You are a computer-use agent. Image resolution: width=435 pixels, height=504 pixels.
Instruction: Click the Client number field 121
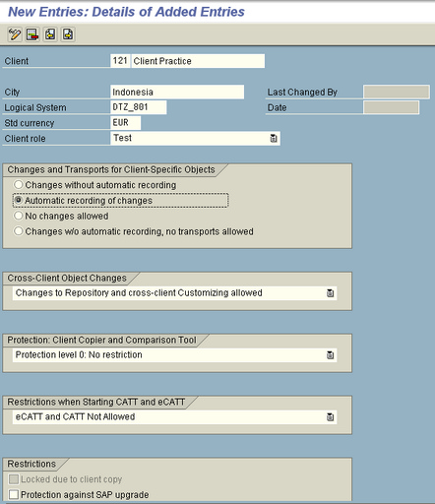pos(120,61)
